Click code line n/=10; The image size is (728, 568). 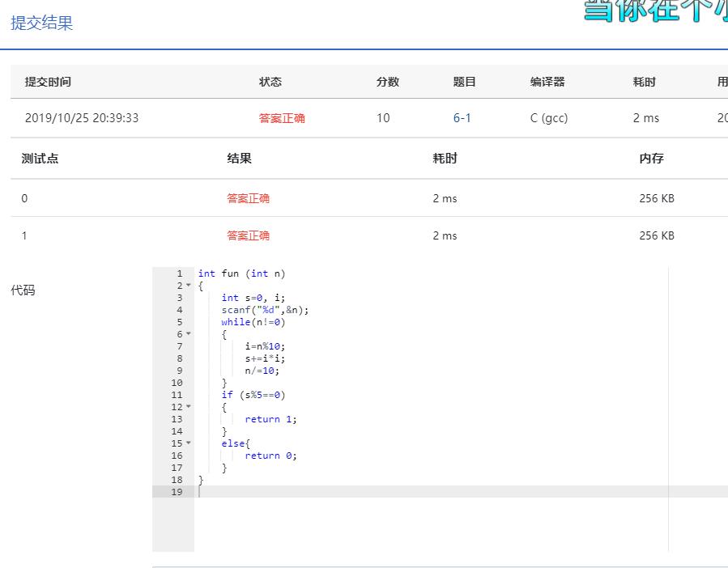click(x=262, y=371)
